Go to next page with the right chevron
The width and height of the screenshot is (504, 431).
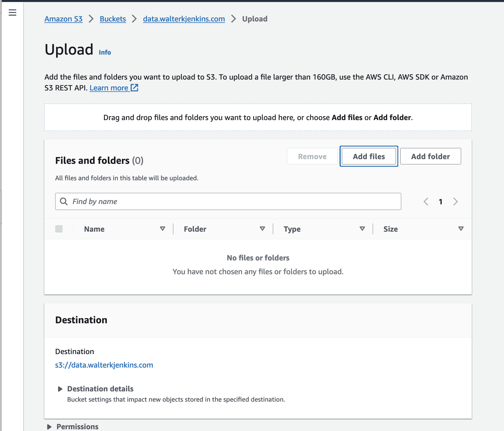455,201
